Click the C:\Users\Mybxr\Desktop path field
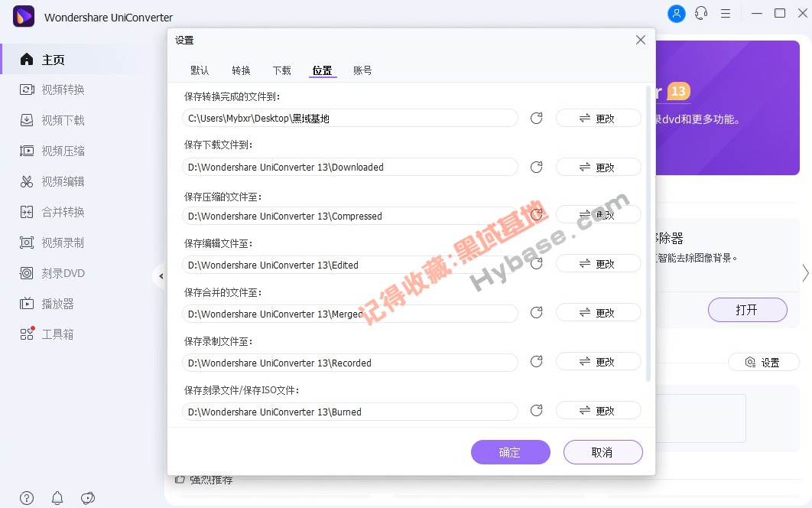 point(349,118)
